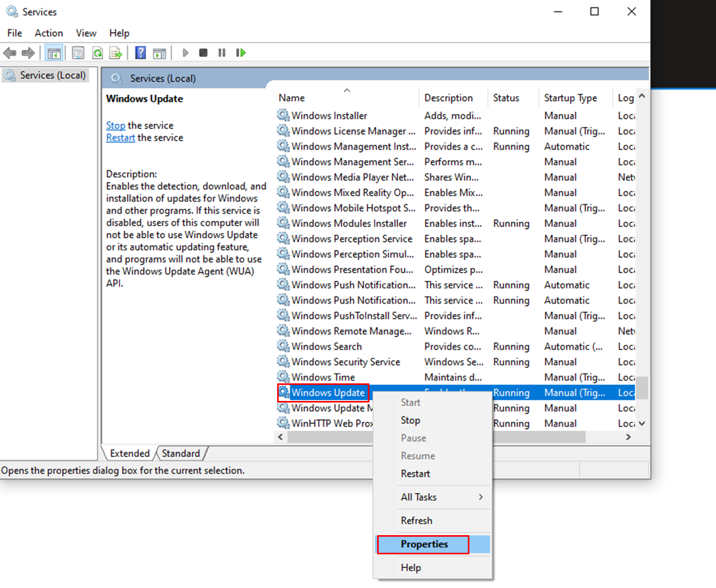Click the blue Help question mark icon
Viewport: 716px width, 588px height.
140,53
